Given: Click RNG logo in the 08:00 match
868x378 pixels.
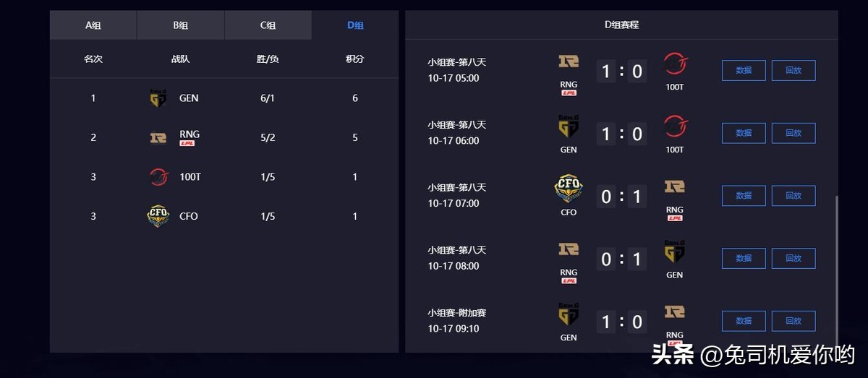Looking at the screenshot, I should click(569, 249).
